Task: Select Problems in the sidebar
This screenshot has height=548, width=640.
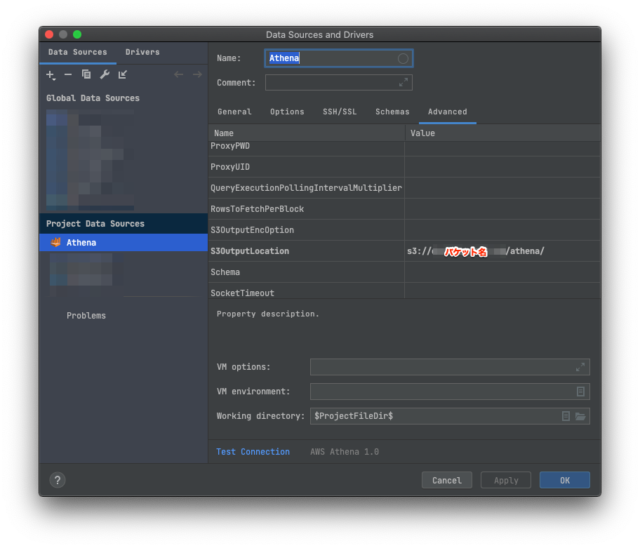Action: pos(86,315)
